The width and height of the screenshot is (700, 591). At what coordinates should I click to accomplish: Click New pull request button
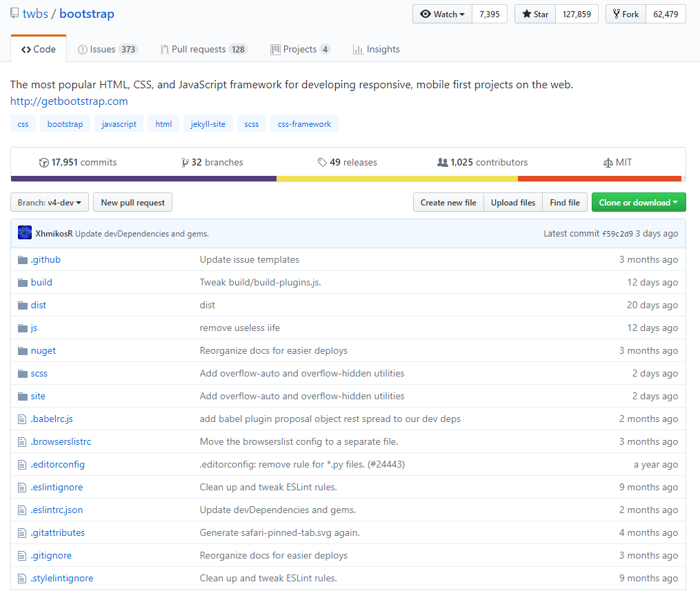[132, 203]
